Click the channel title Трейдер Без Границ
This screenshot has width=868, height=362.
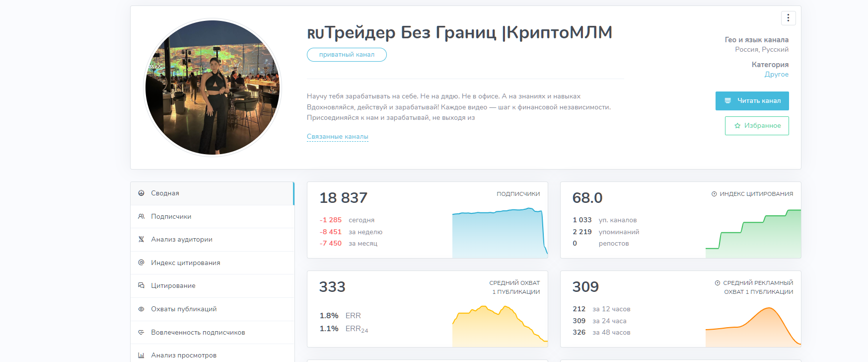(460, 32)
